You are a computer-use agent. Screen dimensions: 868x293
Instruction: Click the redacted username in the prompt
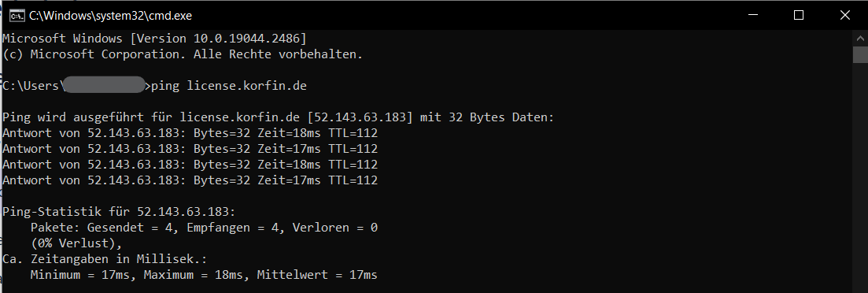pyautogui.click(x=103, y=85)
